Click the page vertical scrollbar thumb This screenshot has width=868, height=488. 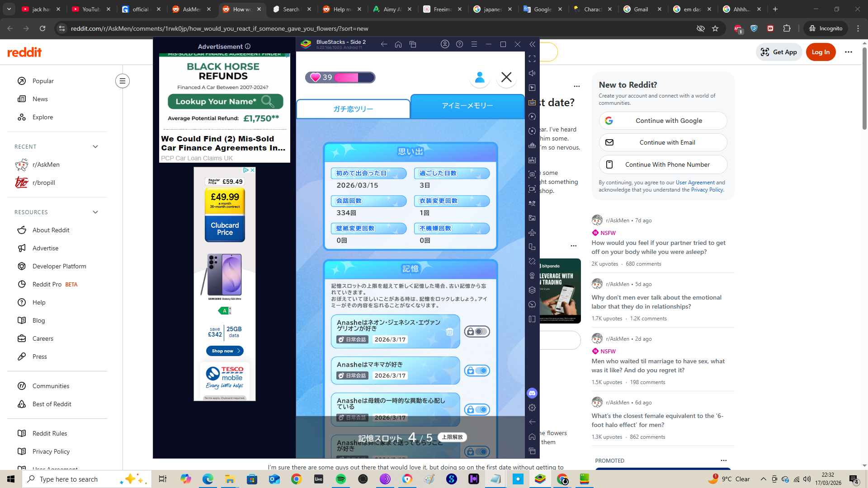point(864,88)
